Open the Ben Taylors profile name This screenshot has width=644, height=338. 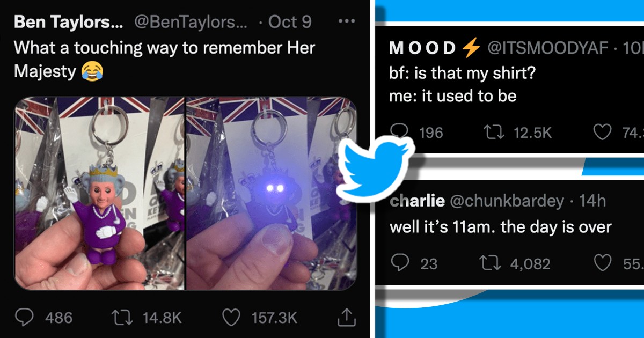[68, 22]
